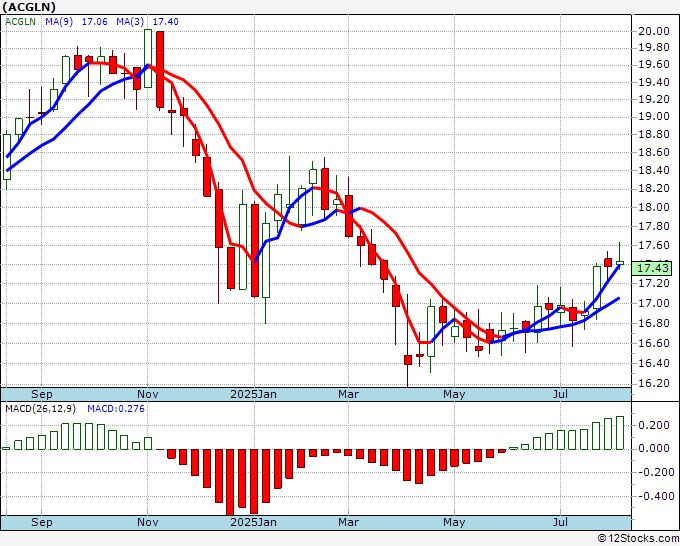Click Jul on the MACD time axis
The image size is (680, 546).
[x=560, y=522]
